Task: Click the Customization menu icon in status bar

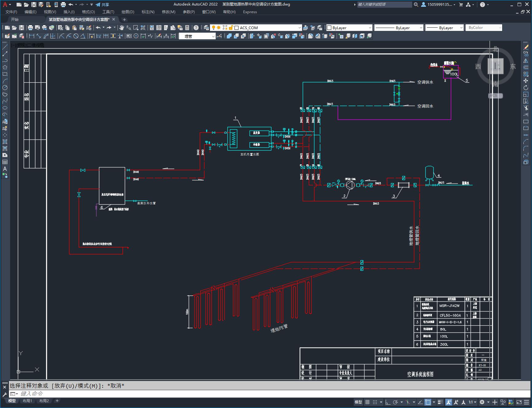Action: click(527, 402)
